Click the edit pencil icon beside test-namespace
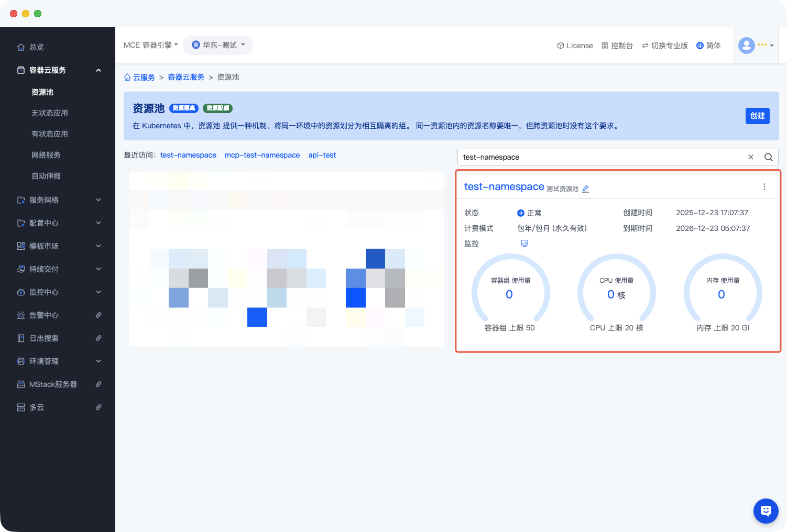The width and height of the screenshot is (787, 532). [x=585, y=189]
